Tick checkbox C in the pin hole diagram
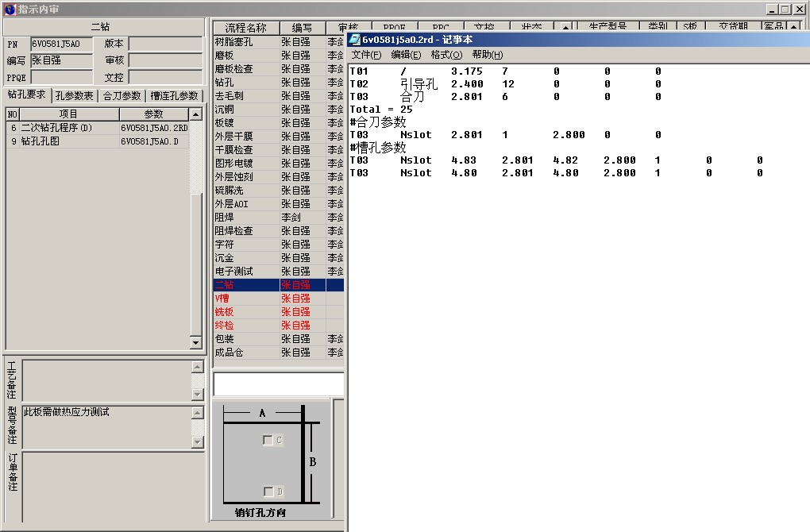 pyautogui.click(x=268, y=440)
